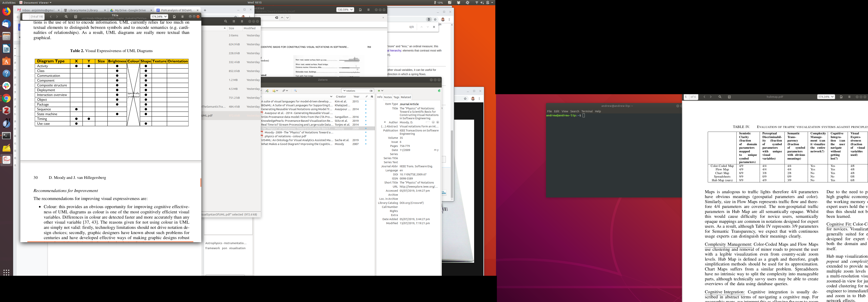This screenshot has width=868, height=302.
Task: Click Zotero sync refresh icon
Action: [x=439, y=91]
